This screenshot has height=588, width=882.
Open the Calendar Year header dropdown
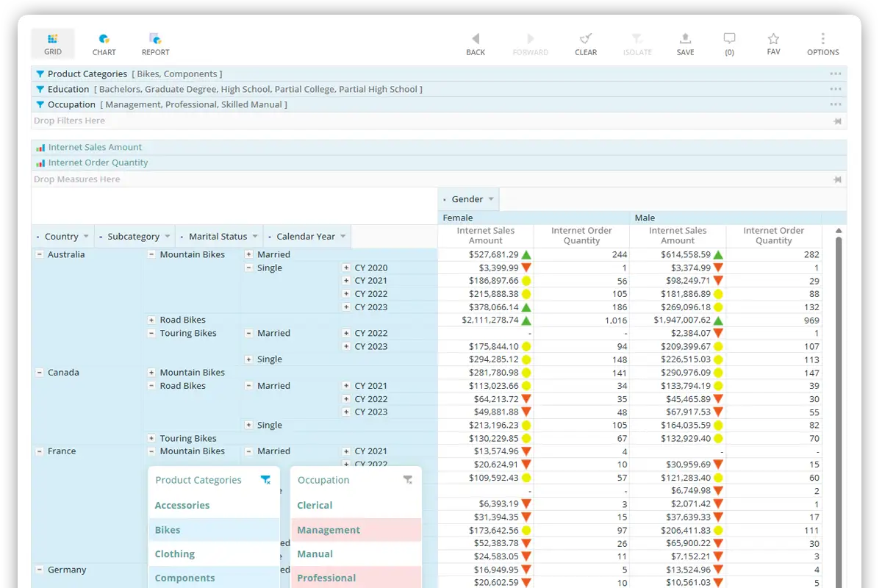[343, 237]
